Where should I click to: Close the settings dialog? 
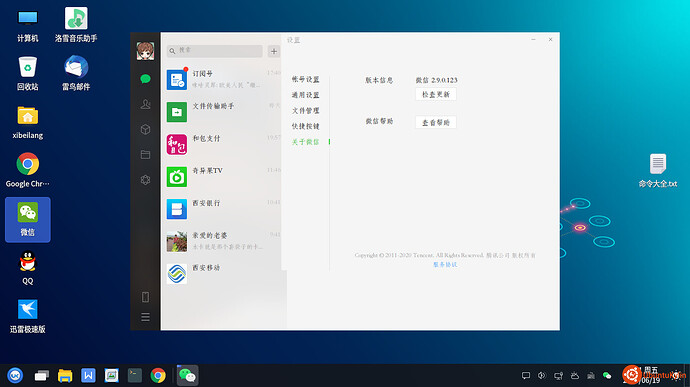pos(551,40)
